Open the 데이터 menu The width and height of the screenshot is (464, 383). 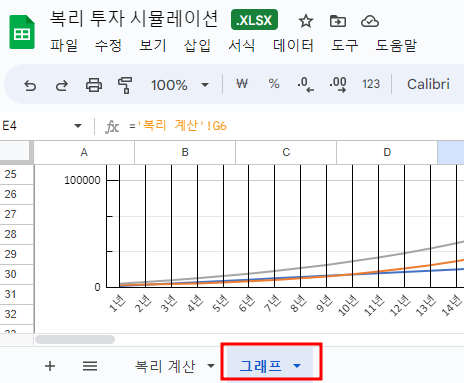click(293, 45)
